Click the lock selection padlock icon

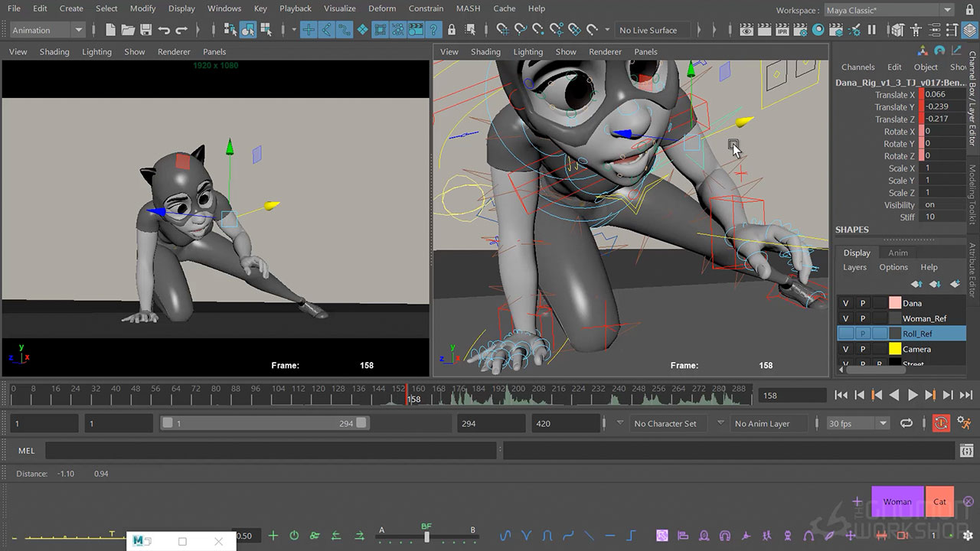point(451,30)
